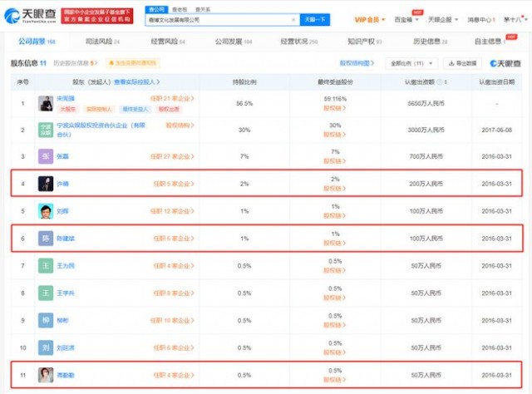Click the green 王 avatar in row 7
The image size is (532, 394).
[x=46, y=266]
